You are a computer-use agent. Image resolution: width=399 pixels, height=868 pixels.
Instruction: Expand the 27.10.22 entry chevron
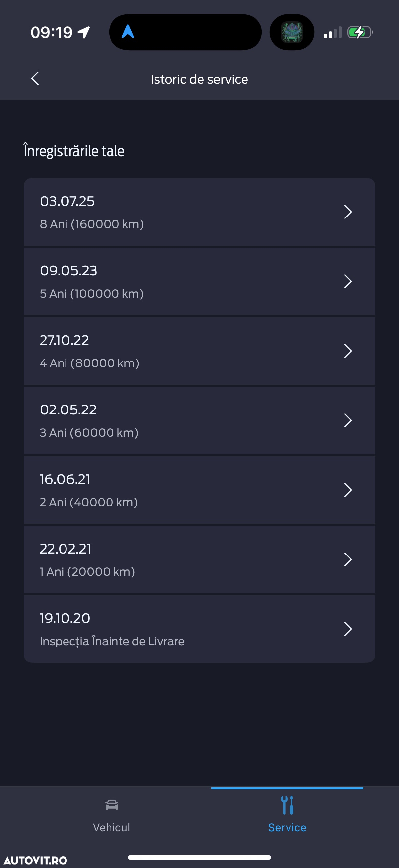[348, 351]
